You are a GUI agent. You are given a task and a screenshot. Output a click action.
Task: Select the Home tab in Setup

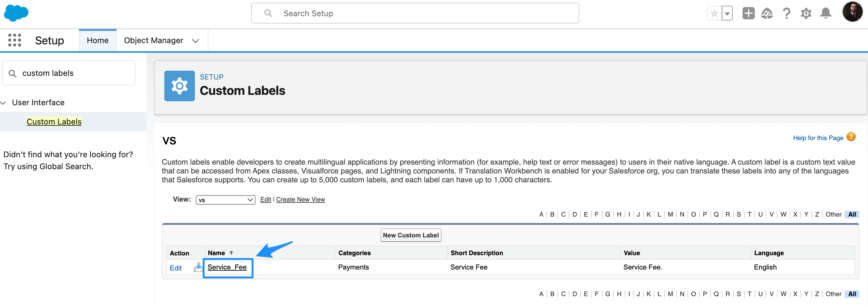(x=97, y=40)
